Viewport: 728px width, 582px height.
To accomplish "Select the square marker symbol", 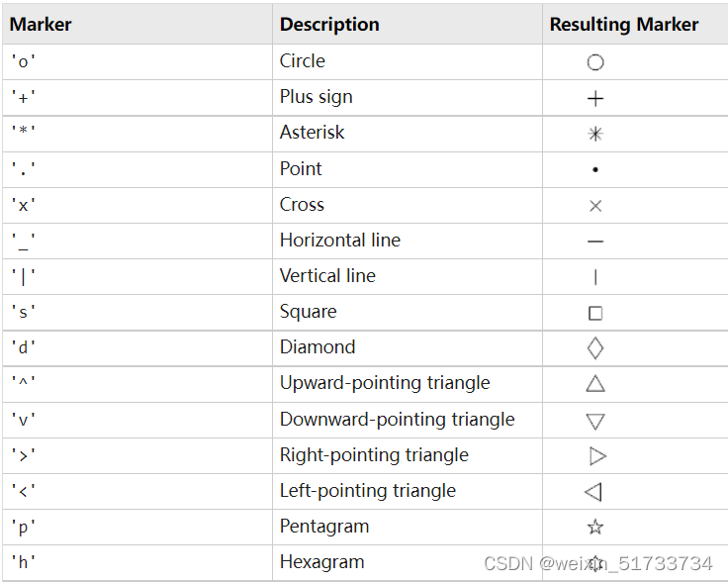I will coord(595,313).
